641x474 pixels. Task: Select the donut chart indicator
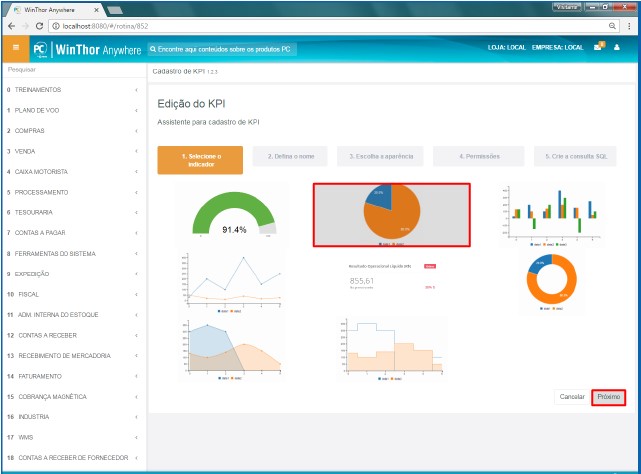tap(551, 282)
